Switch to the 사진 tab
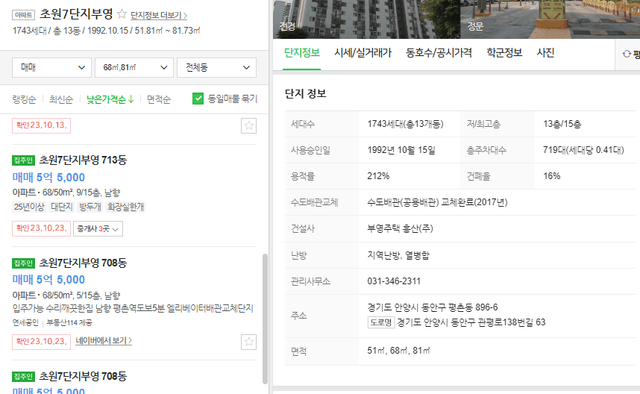640x394 pixels. (545, 53)
